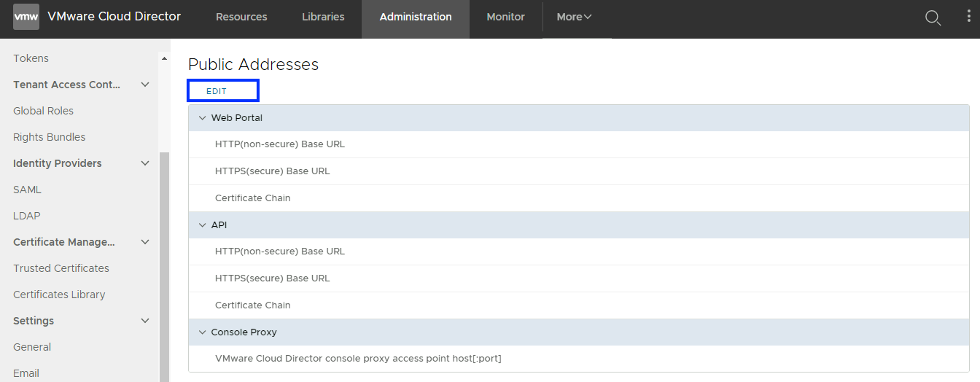The height and width of the screenshot is (382, 980).
Task: Open the vertical ellipsis menu icon
Action: point(968,17)
